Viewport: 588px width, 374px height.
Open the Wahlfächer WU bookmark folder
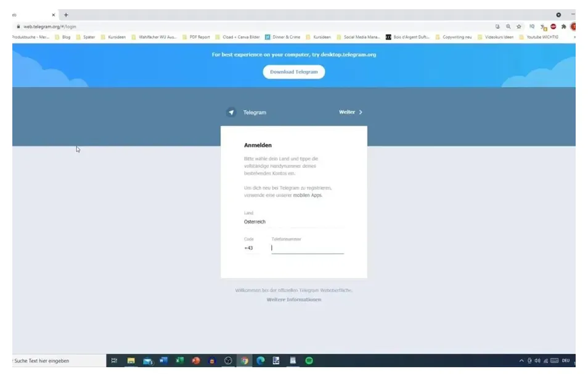(x=154, y=37)
